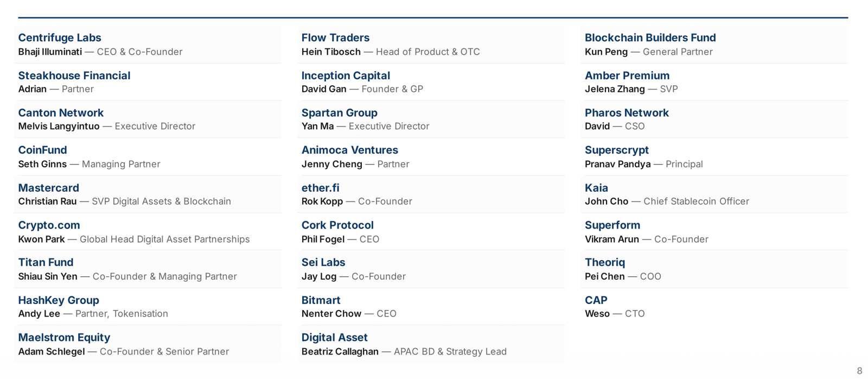Click the Digital Asset title
The width and height of the screenshot is (868, 379).
tap(335, 337)
